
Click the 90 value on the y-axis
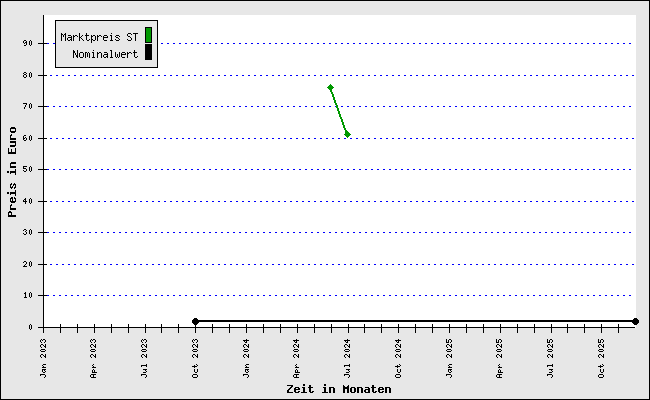coord(30,43)
